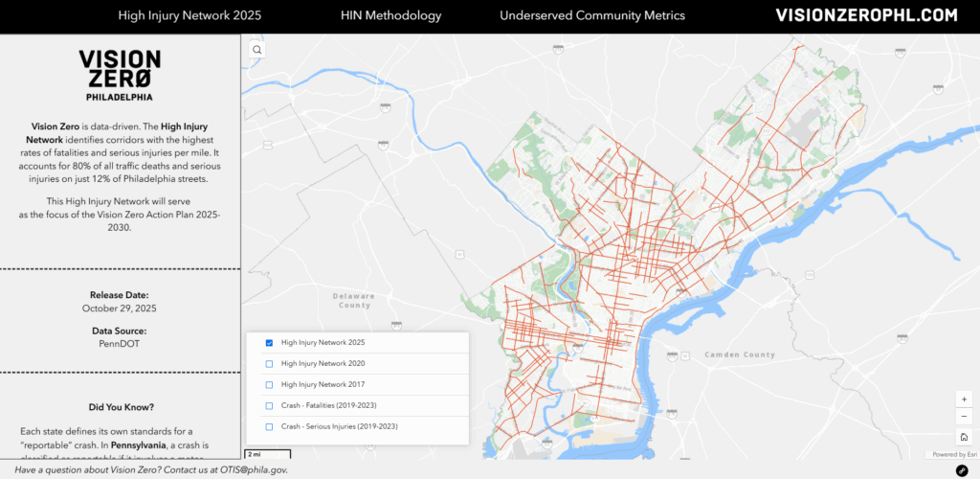Image resolution: width=980 pixels, height=479 pixels.
Task: Go to Underserved Community Metrics tab
Action: 591,16
